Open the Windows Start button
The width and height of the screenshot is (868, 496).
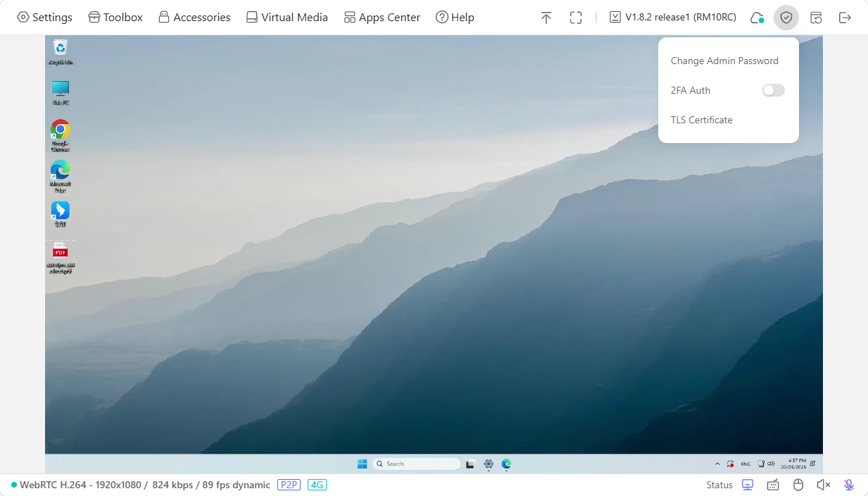[x=362, y=464]
